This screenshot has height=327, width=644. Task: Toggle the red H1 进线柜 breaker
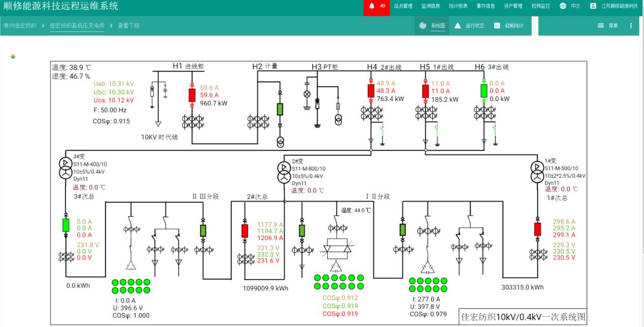[x=192, y=95]
